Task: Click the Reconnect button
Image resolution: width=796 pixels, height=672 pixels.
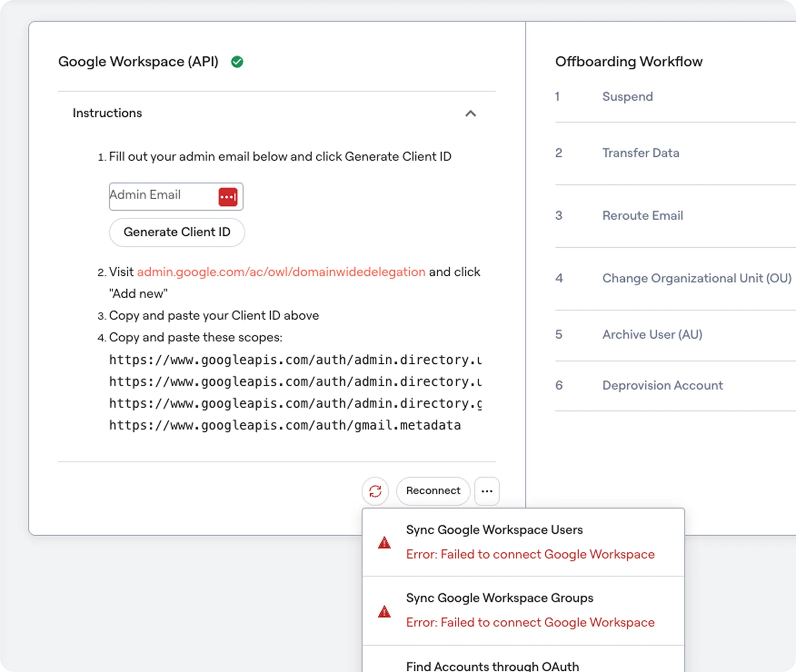Action: 433,491
